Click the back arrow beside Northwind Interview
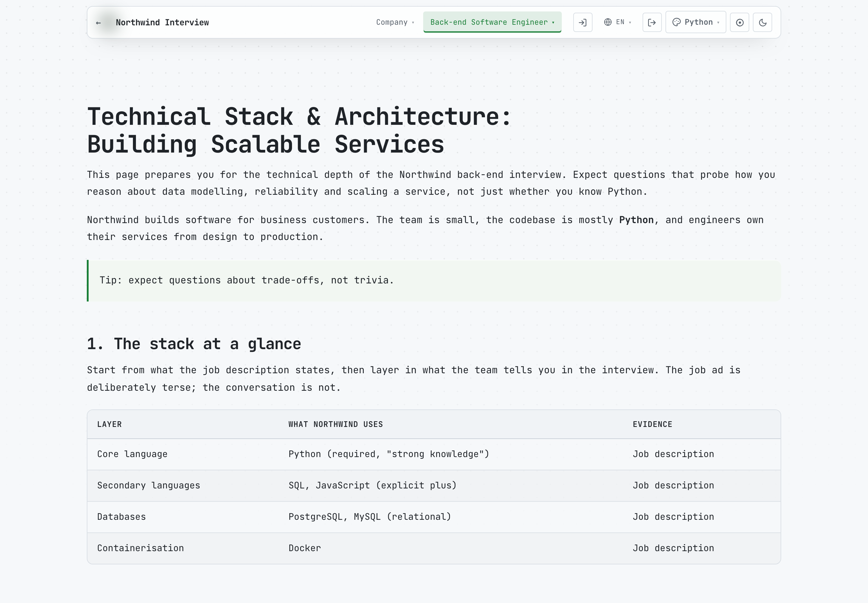Viewport: 868px width, 603px height. (x=99, y=23)
